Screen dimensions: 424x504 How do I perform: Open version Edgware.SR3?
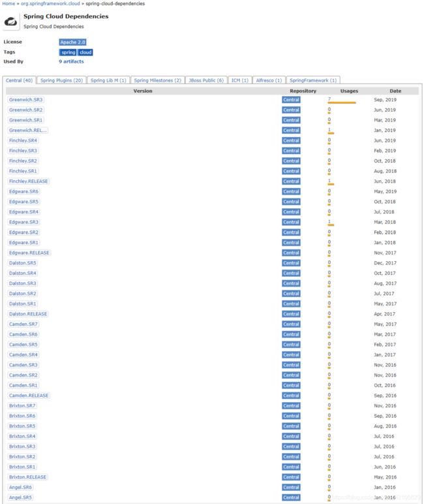(x=23, y=222)
